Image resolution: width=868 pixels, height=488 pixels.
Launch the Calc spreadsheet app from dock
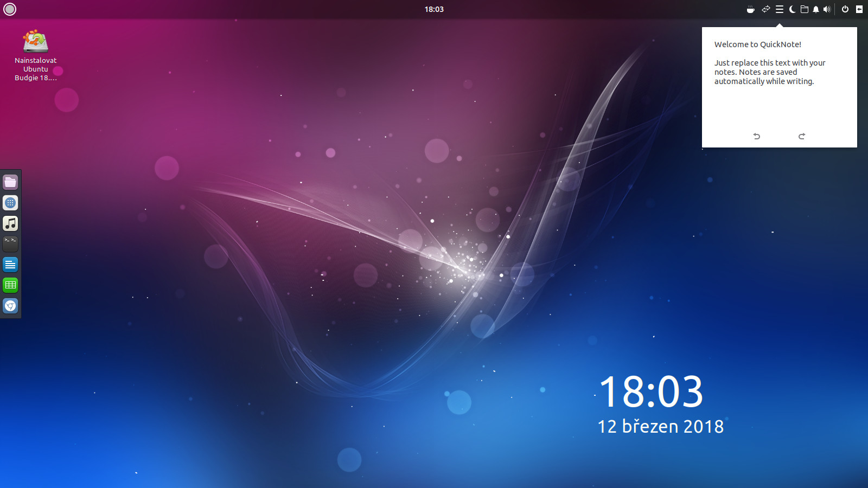[10, 285]
